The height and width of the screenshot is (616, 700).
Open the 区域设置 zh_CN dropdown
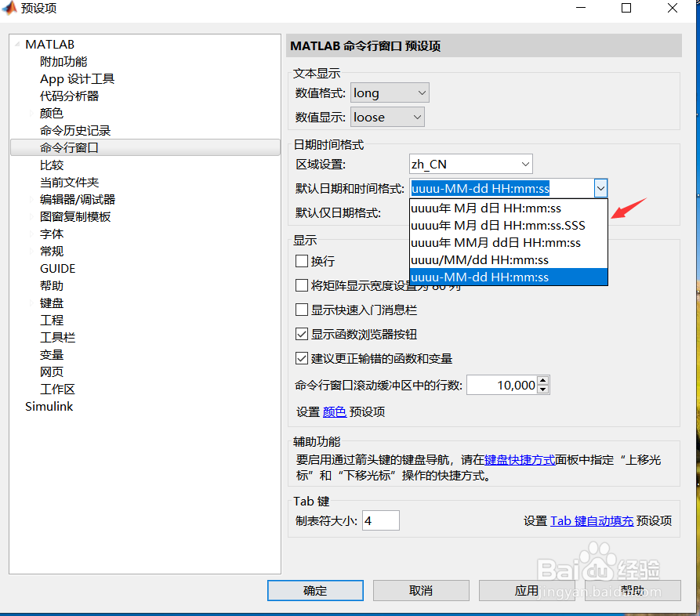[x=471, y=165]
